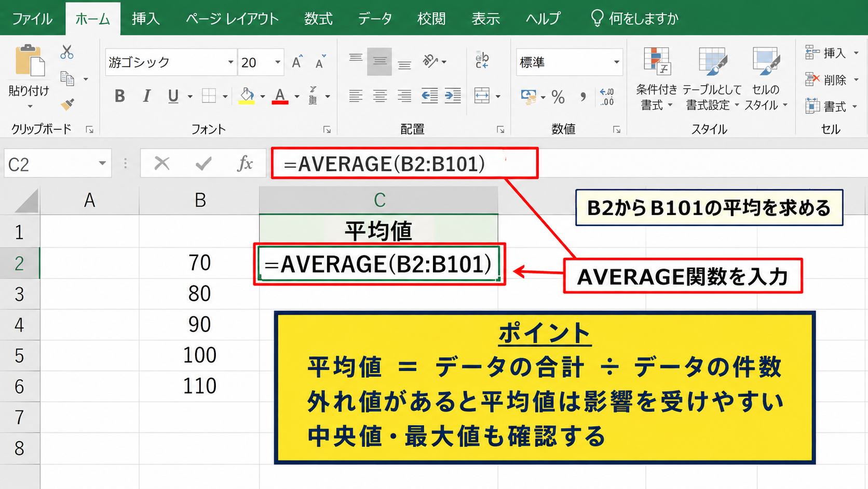The width and height of the screenshot is (868, 489).
Task: Click the phonetic guide icon
Action: tap(313, 96)
